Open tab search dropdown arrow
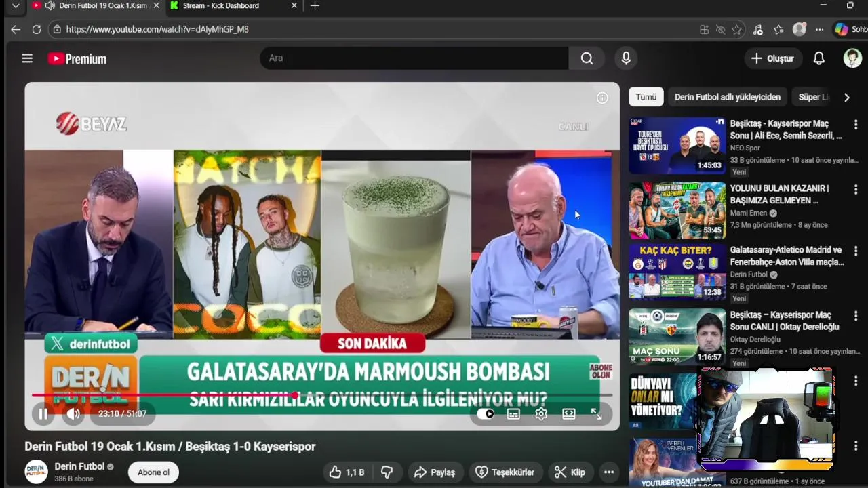The height and width of the screenshot is (488, 868). [x=16, y=6]
